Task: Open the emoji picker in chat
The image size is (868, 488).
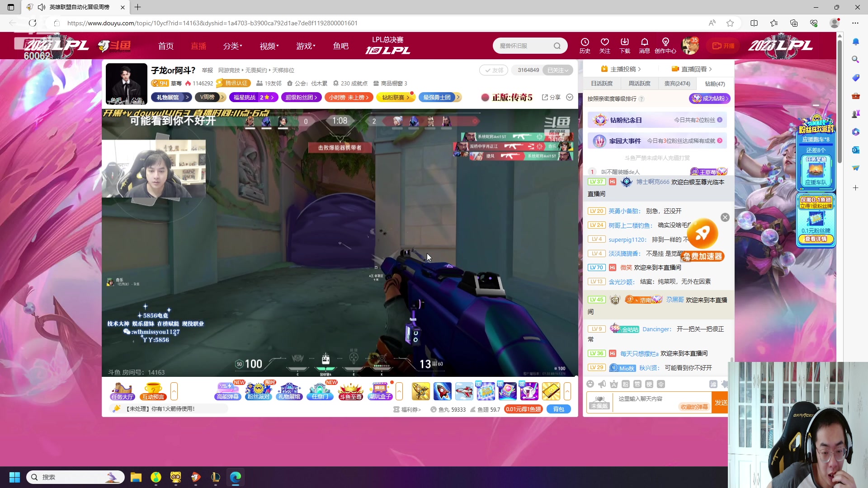Action: [x=590, y=384]
